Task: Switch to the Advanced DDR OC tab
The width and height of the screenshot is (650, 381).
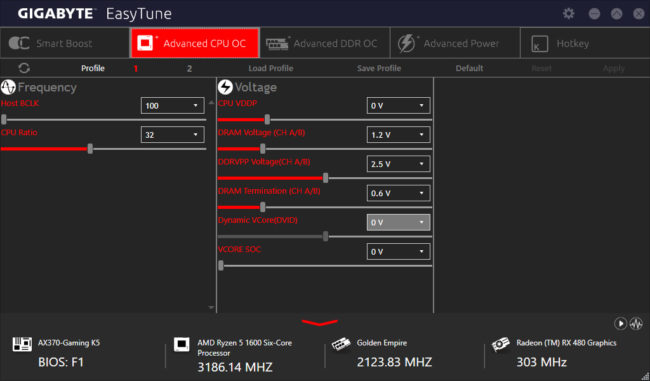Action: [325, 43]
